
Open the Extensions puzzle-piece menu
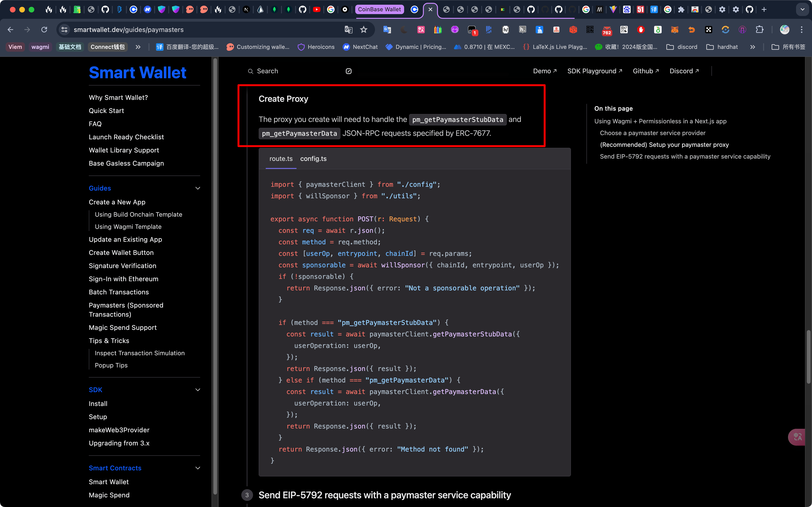coord(759,30)
